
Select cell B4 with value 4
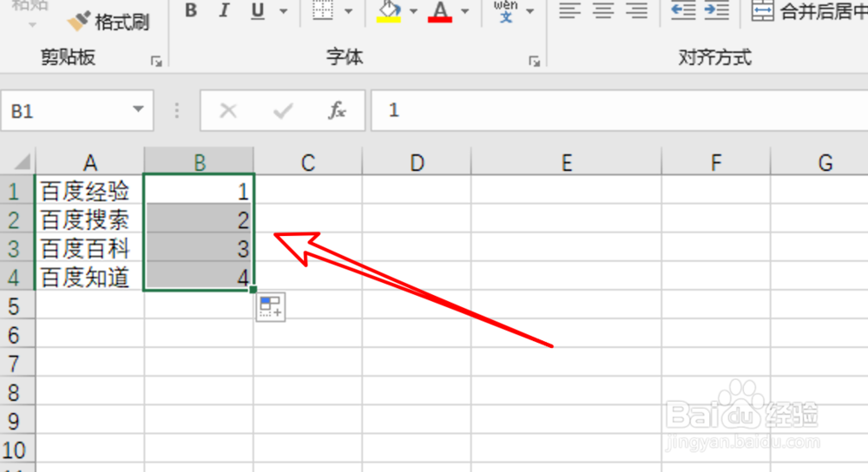click(x=200, y=276)
